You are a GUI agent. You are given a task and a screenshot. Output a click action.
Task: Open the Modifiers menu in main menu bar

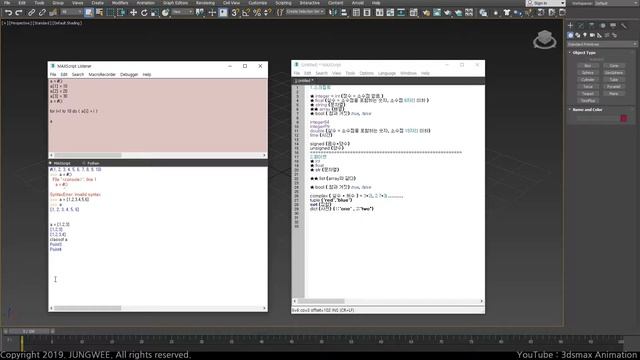tap(120, 3)
